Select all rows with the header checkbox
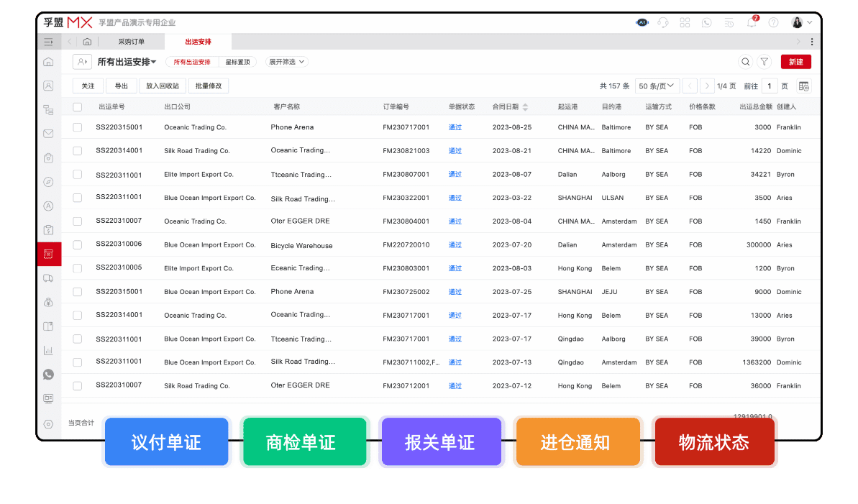 tap(77, 106)
